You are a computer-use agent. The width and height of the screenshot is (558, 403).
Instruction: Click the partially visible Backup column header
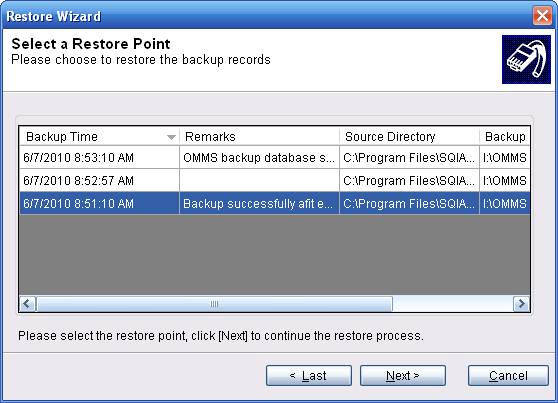pyautogui.click(x=505, y=137)
